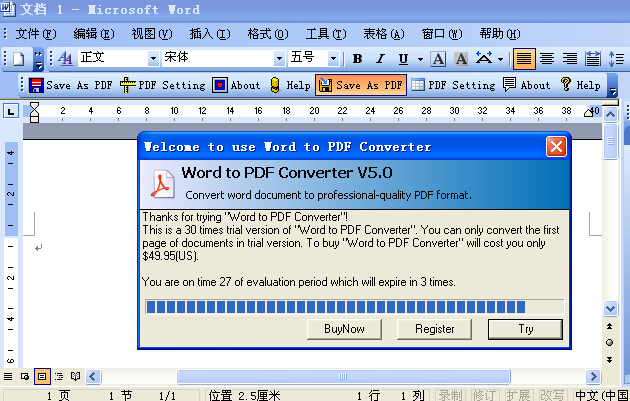Screen dimensions: 630x401
Task: Expand the font size combo box 五号
Action: (x=333, y=59)
